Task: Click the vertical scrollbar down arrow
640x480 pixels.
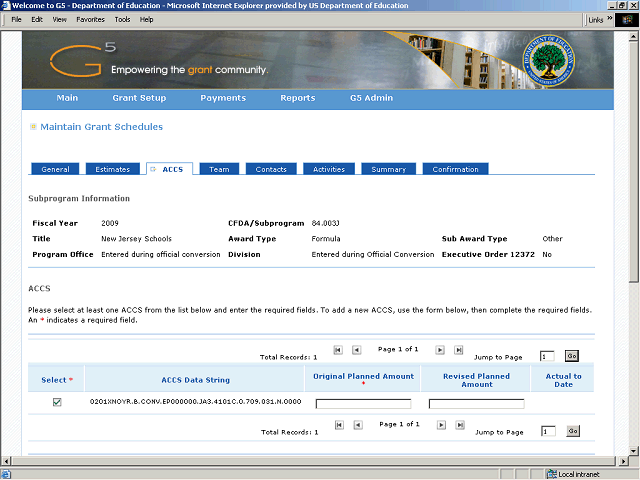Action: pyautogui.click(x=633, y=451)
